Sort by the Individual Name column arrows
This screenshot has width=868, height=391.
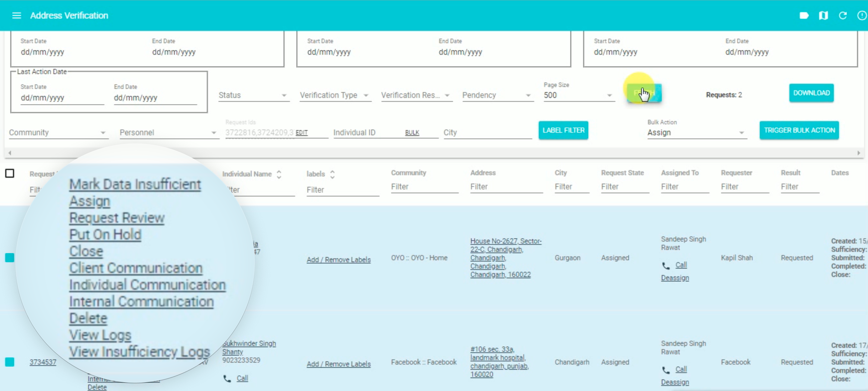(x=279, y=174)
